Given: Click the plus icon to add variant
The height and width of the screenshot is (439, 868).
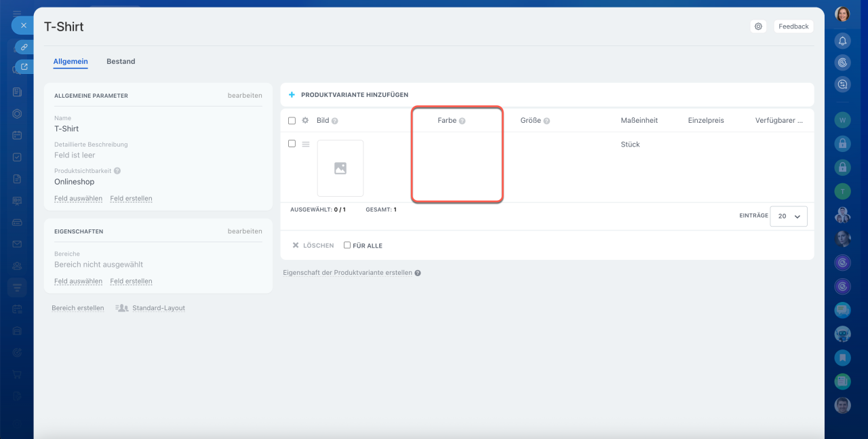Looking at the screenshot, I should tap(292, 95).
